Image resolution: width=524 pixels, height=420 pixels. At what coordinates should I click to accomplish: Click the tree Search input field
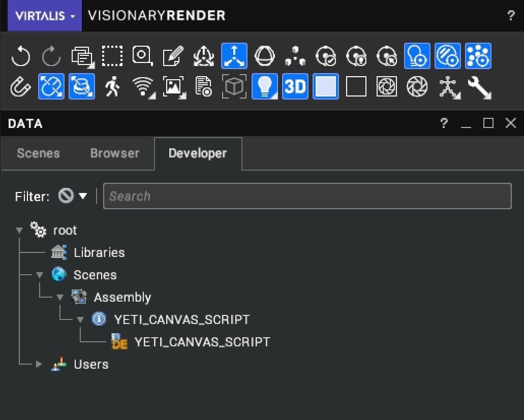(307, 196)
